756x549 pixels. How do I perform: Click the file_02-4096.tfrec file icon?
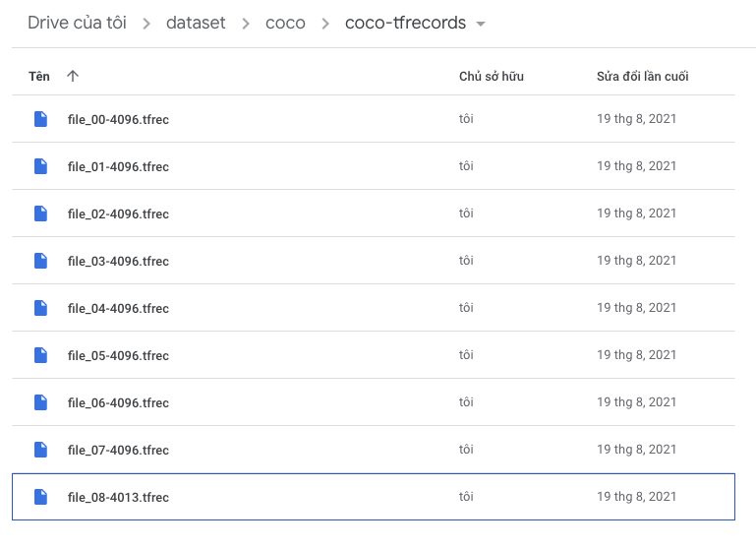tap(41, 213)
